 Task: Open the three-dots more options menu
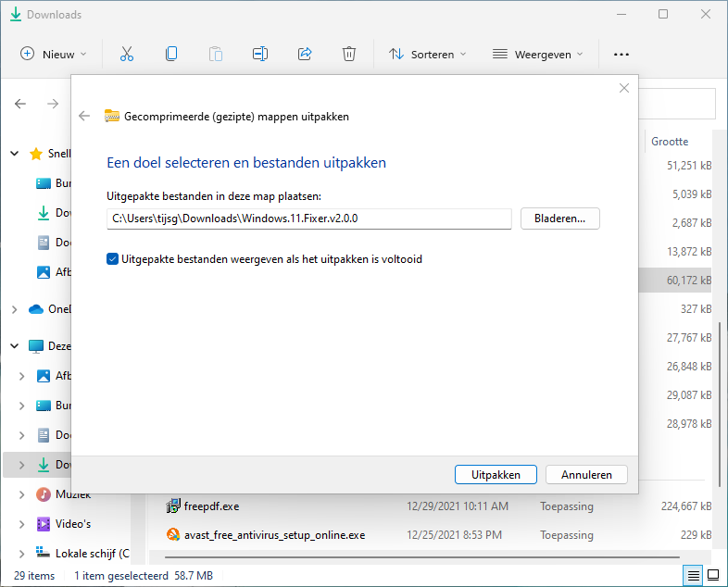621,55
